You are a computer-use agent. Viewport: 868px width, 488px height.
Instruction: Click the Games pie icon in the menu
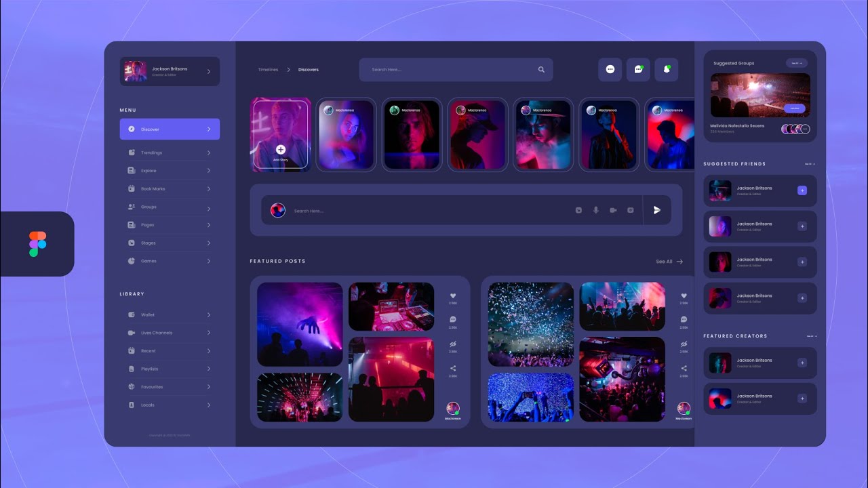(132, 261)
